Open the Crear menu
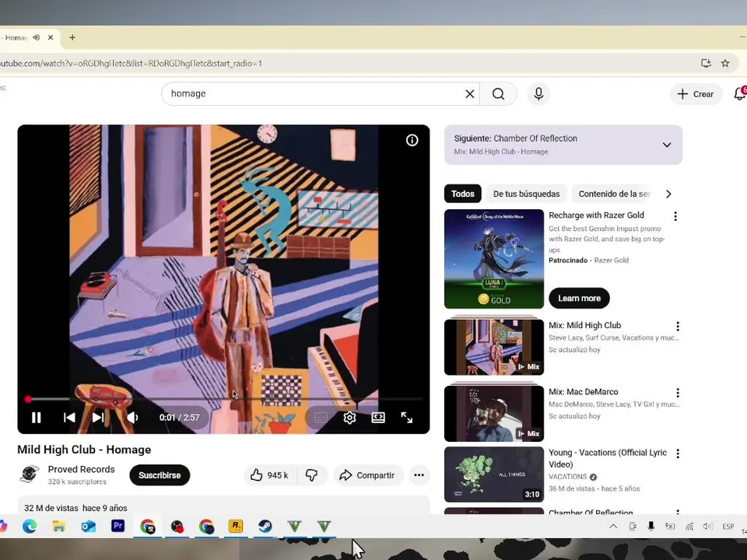 696,94
